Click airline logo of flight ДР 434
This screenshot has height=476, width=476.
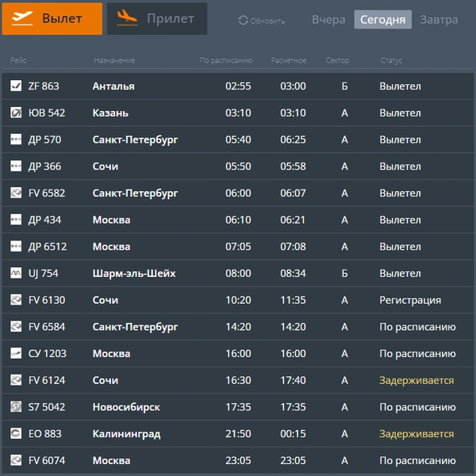coord(16,220)
